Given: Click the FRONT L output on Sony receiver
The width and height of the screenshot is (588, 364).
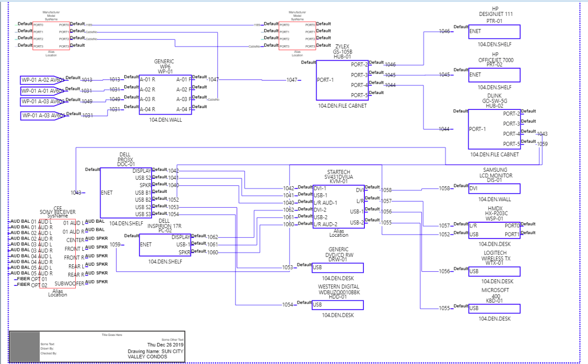Looking at the screenshot, I should point(74,249).
